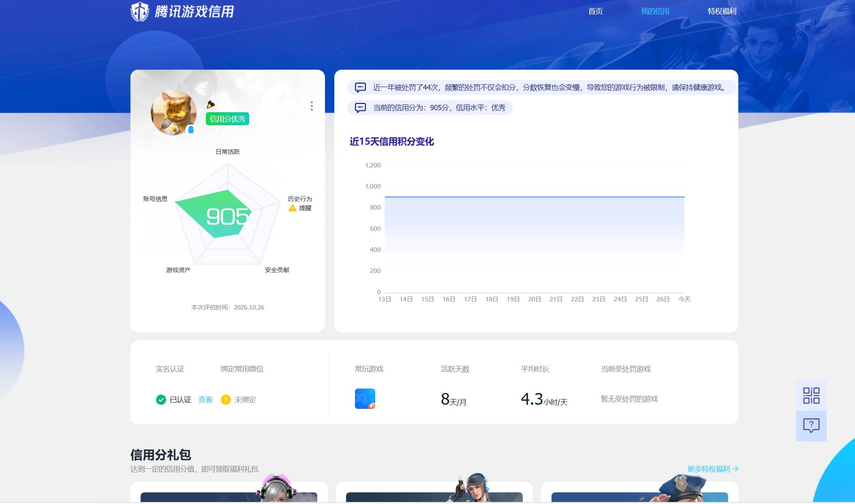Screen dimensions: 855x504
Task: Click the 近15天信用积分变化 chart title
Action: pyautogui.click(x=392, y=141)
